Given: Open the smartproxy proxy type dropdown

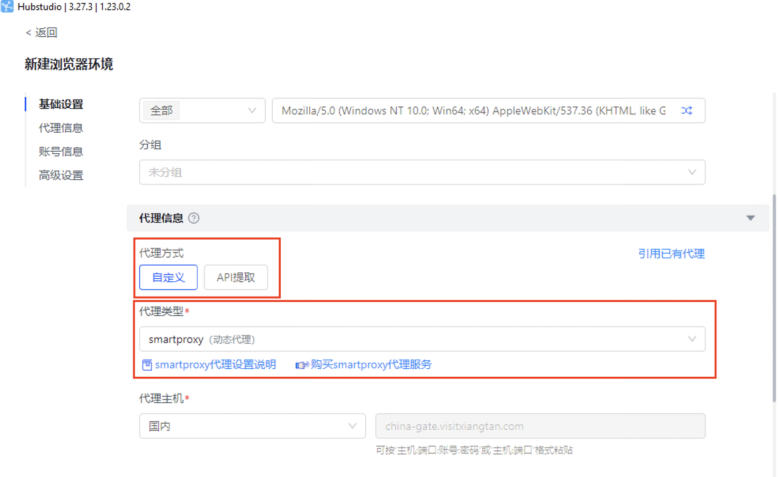Looking at the screenshot, I should pyautogui.click(x=422, y=339).
